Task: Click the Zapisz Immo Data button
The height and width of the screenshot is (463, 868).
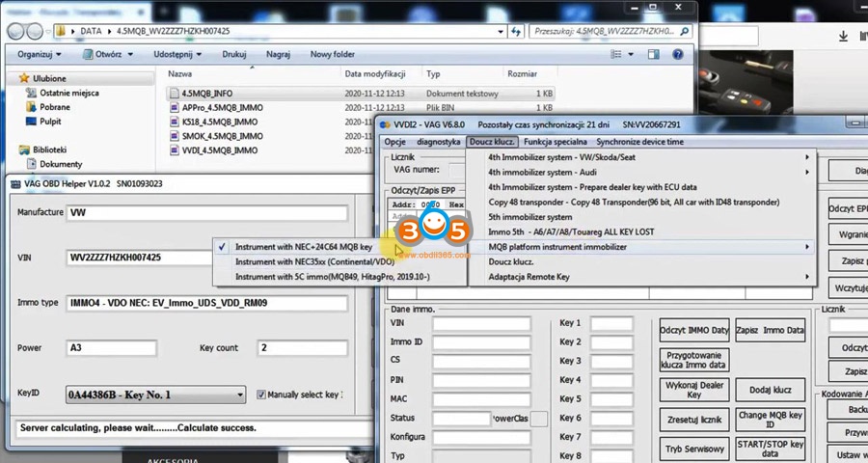Action: tap(770, 330)
